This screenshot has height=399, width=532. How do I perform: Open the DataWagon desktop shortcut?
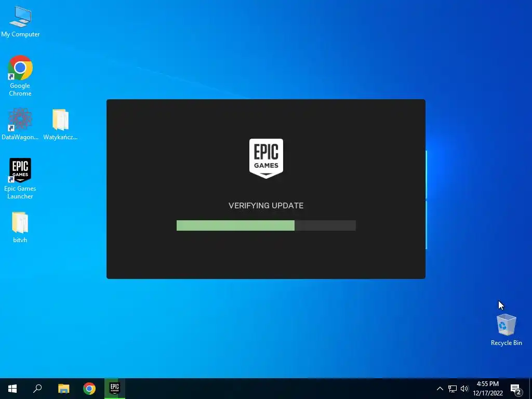click(x=20, y=124)
